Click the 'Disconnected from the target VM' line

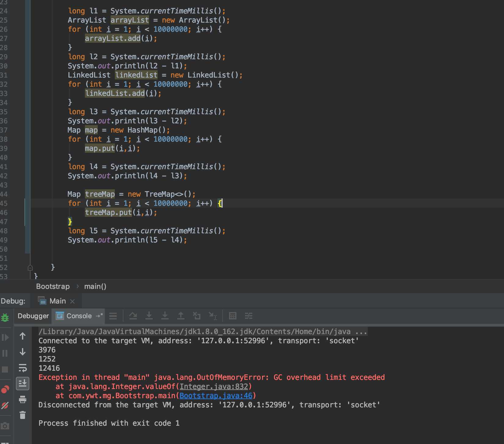pyautogui.click(x=209, y=405)
